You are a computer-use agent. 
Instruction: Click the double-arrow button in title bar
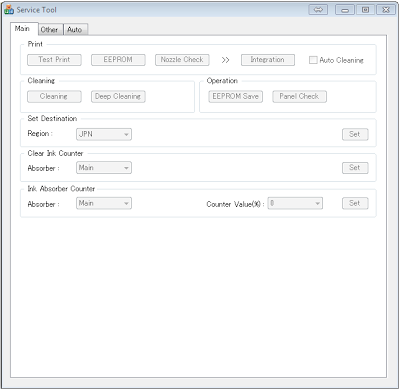318,10
